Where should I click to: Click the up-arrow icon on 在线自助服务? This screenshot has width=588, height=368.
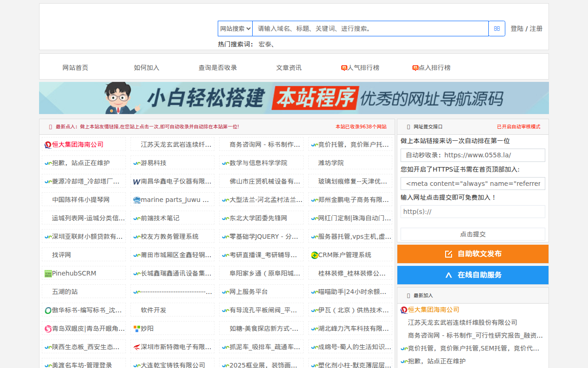(449, 275)
